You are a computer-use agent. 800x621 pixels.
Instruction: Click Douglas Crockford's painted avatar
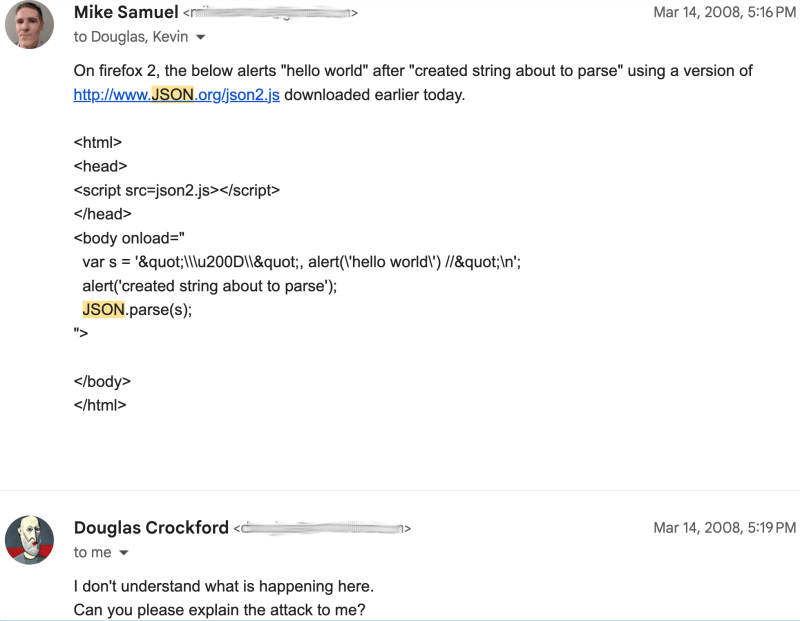coord(29,540)
